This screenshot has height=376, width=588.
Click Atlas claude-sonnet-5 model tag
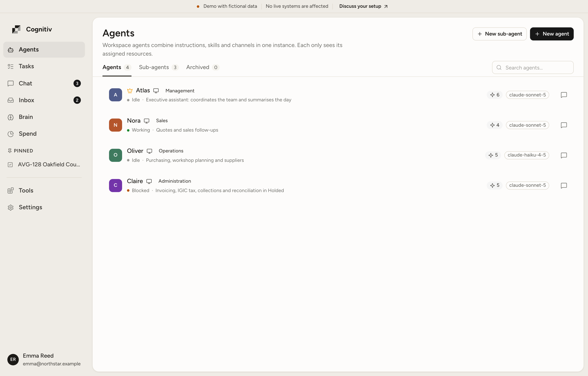pos(527,95)
